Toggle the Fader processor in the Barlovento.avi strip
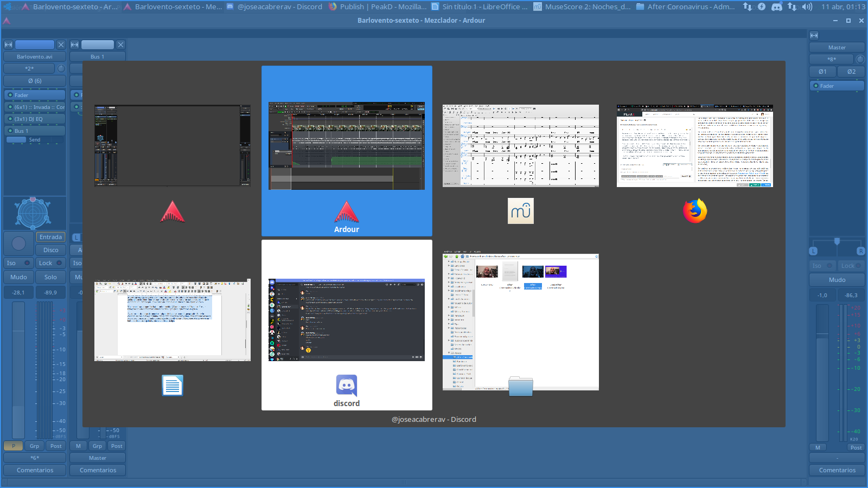The width and height of the screenshot is (868, 488). pos(35,95)
